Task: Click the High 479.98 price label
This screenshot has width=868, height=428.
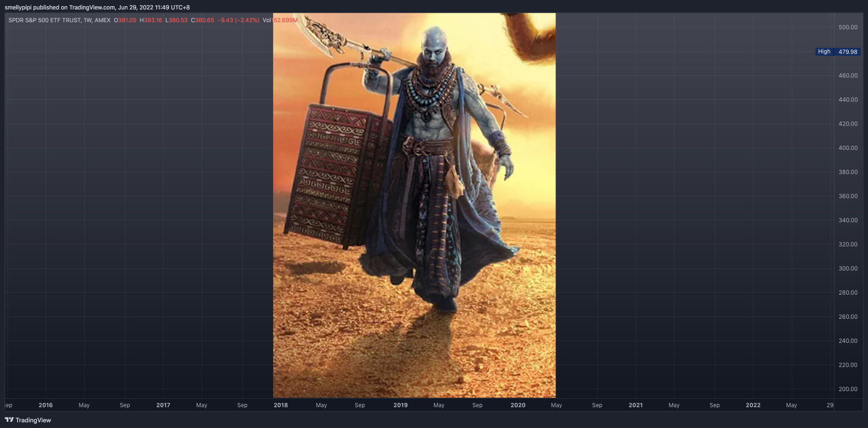Action: pos(838,52)
